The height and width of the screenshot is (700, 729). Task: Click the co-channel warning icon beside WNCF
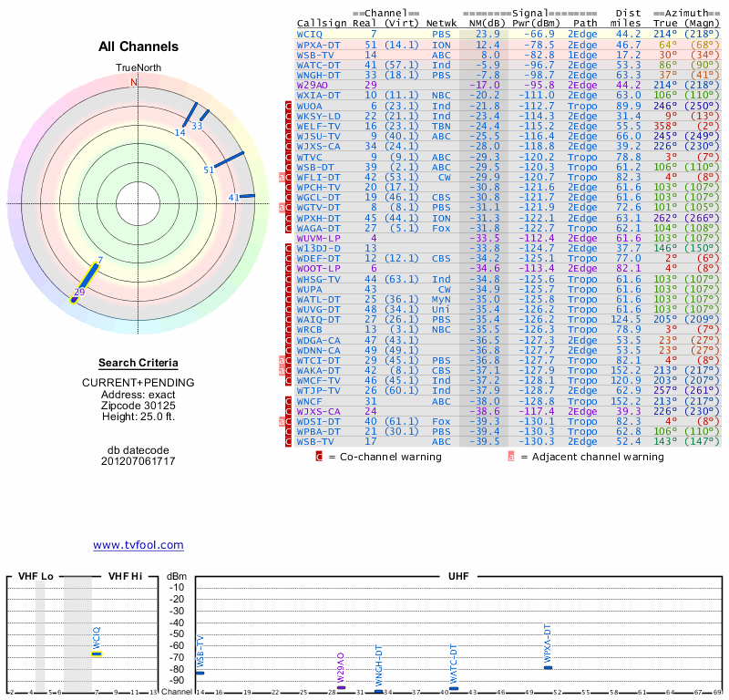(288, 400)
